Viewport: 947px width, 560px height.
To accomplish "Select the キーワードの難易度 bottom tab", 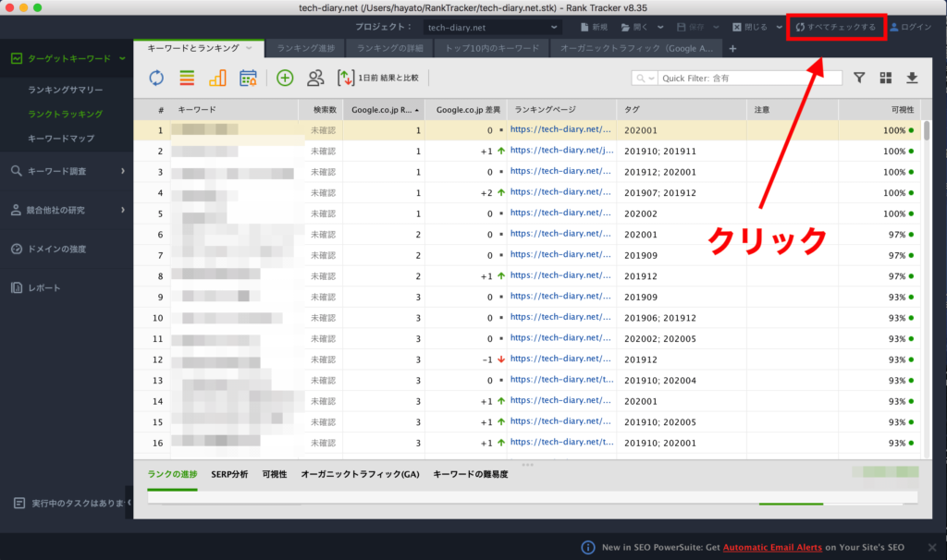I will pyautogui.click(x=471, y=474).
